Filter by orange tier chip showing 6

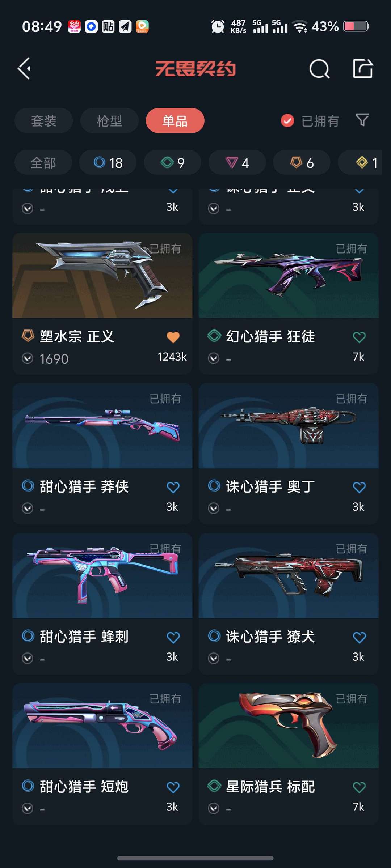(x=302, y=163)
